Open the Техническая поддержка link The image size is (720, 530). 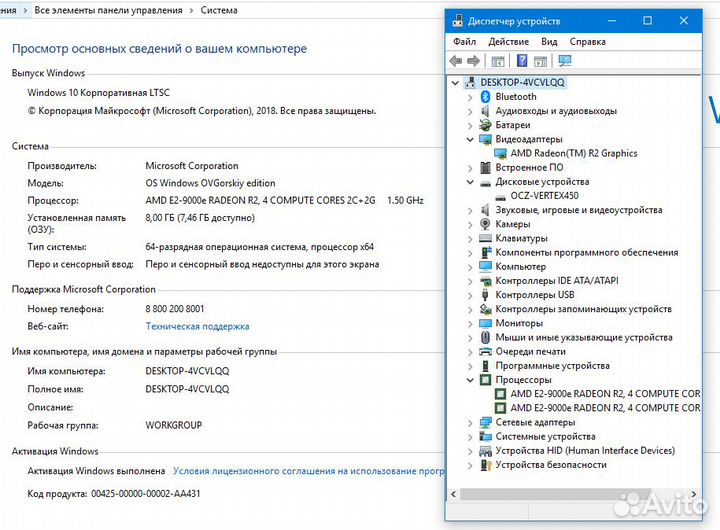(x=197, y=326)
